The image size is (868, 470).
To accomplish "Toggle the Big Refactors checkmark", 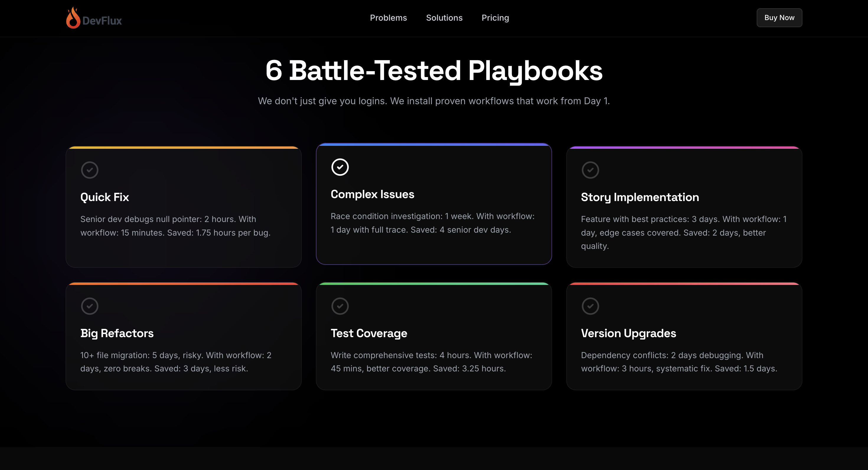I will 90,306.
